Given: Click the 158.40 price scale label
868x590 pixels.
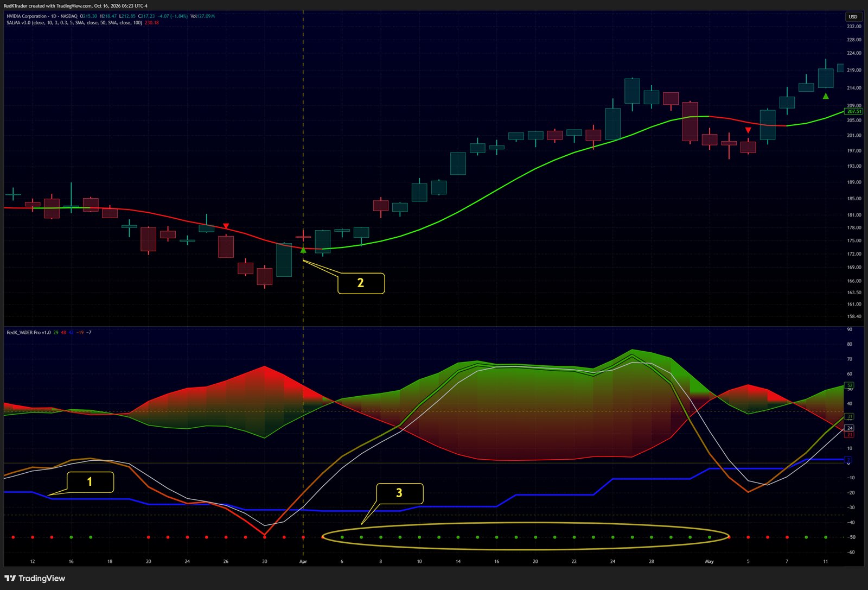Looking at the screenshot, I should tap(854, 316).
